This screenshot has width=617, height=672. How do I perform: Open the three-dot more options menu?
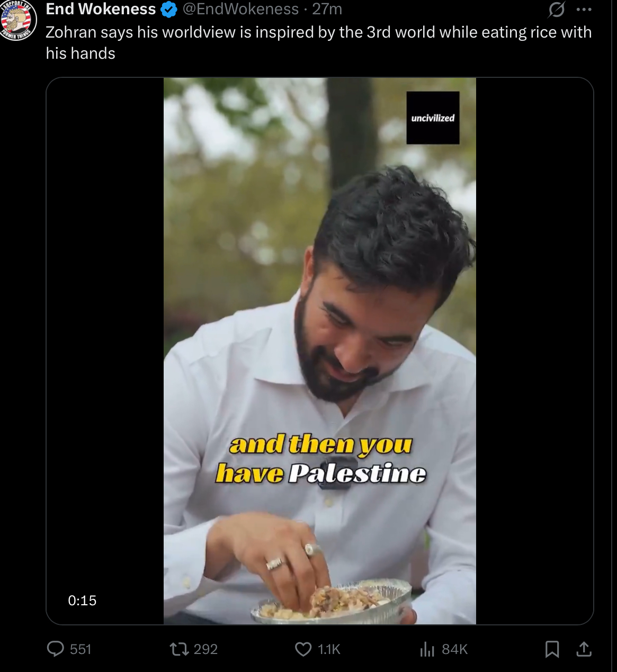(584, 10)
